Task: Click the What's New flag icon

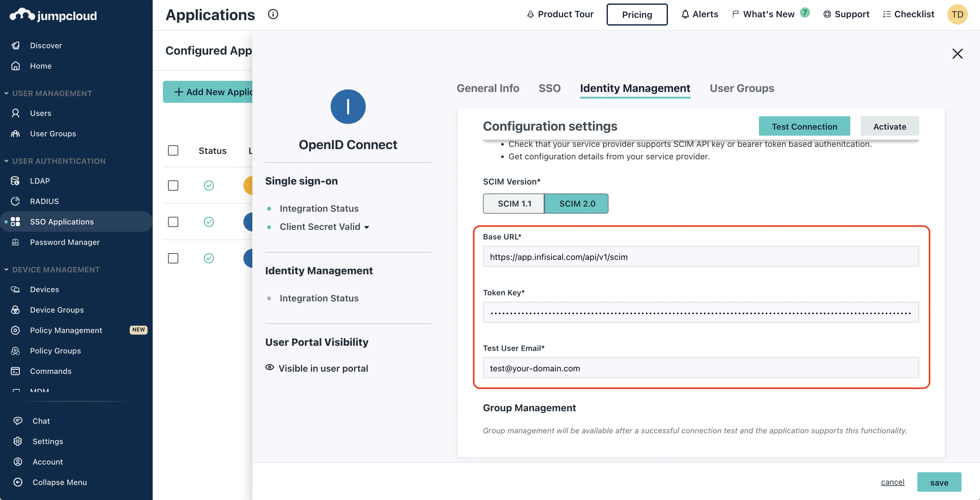Action: [735, 14]
